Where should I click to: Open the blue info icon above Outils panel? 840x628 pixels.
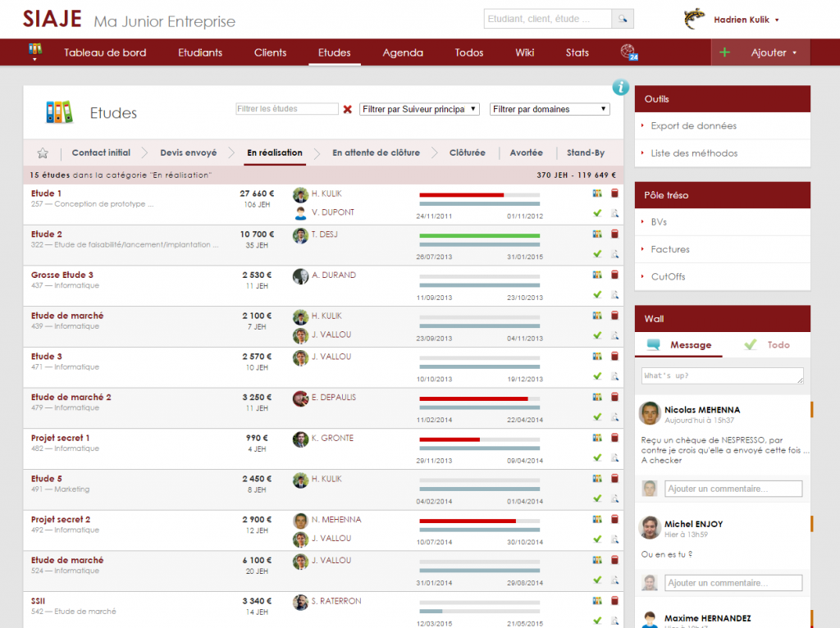620,87
